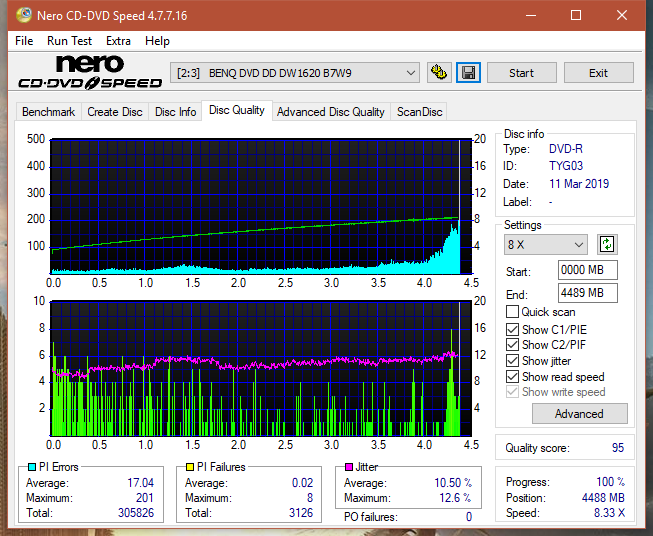Open the Help menu

(157, 41)
